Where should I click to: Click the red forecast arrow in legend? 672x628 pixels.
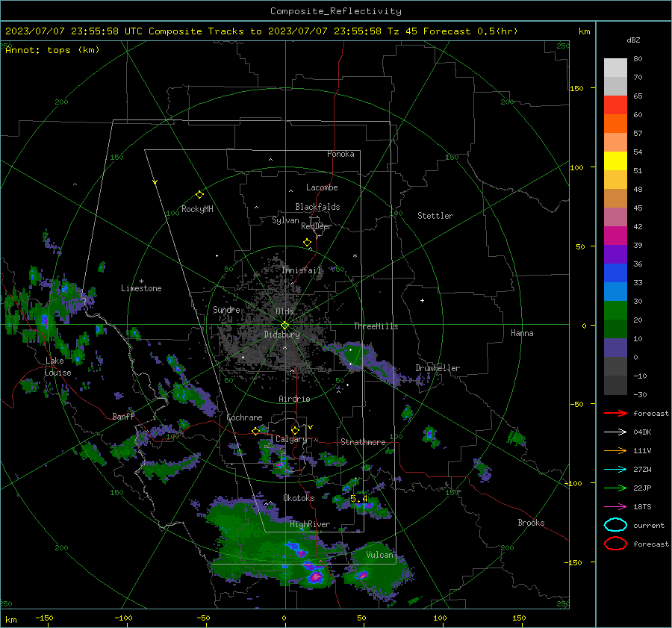pyautogui.click(x=615, y=413)
